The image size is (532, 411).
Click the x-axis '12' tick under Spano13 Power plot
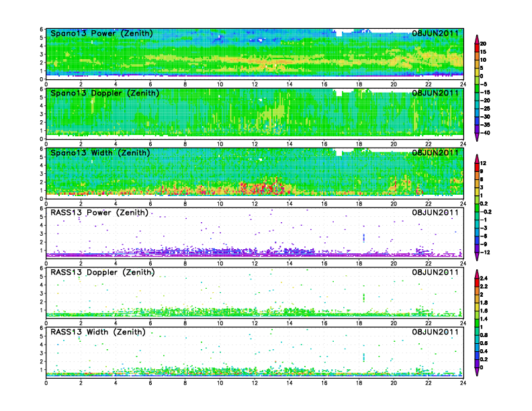255,85
